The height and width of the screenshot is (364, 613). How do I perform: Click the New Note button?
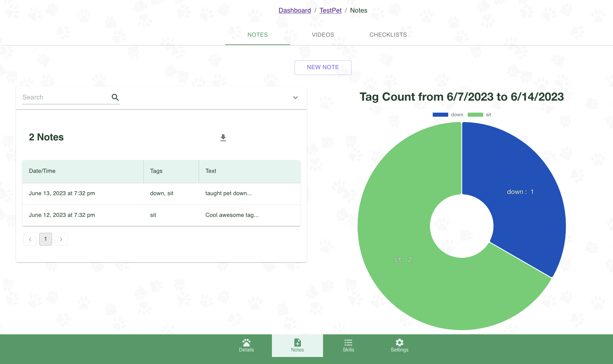pyautogui.click(x=323, y=67)
